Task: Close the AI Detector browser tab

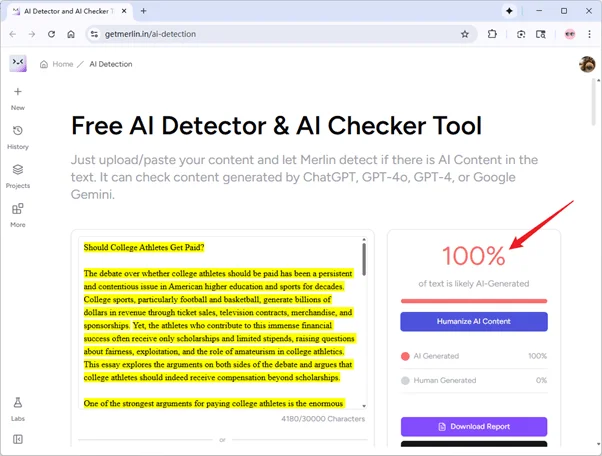Action: pos(124,11)
